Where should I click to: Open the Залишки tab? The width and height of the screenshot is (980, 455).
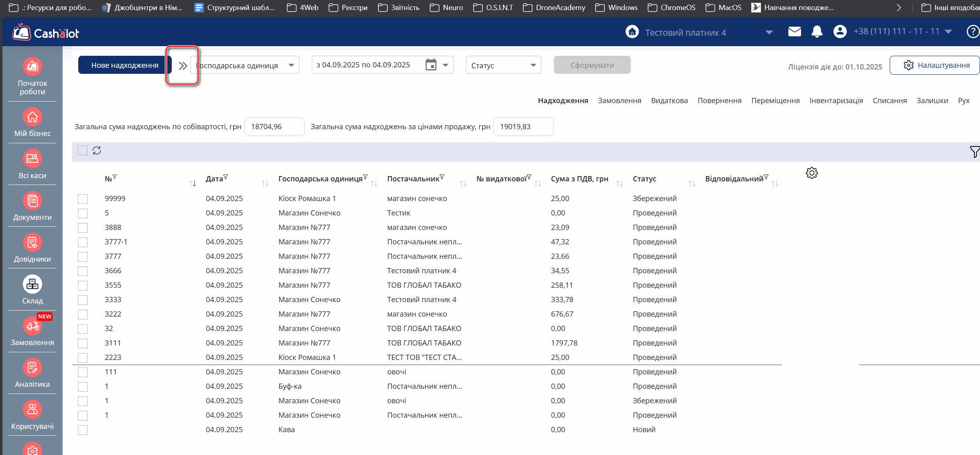pyautogui.click(x=932, y=100)
